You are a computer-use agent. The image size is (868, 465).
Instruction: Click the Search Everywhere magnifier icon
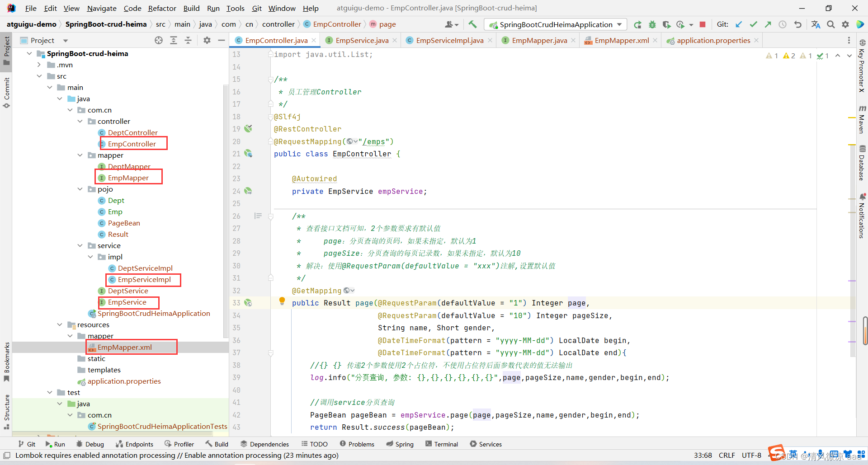tap(831, 24)
